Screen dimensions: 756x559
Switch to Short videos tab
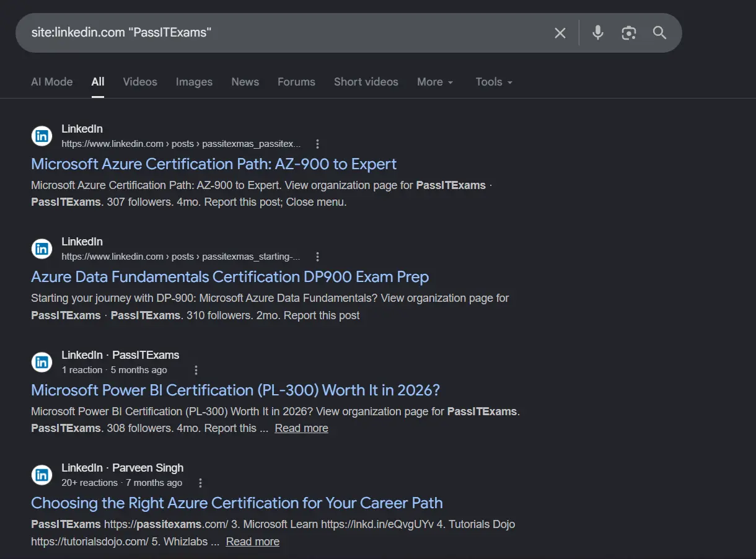tap(366, 82)
